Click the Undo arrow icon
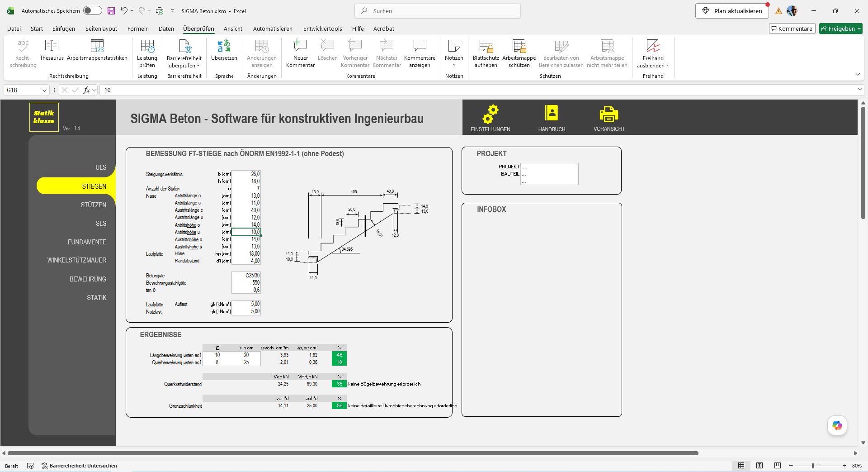 (124, 11)
